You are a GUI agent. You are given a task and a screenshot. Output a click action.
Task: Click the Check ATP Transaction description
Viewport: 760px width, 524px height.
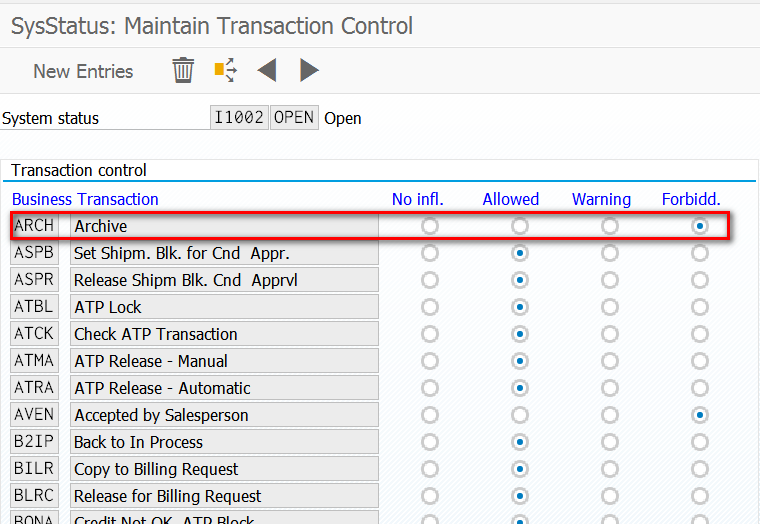[224, 334]
